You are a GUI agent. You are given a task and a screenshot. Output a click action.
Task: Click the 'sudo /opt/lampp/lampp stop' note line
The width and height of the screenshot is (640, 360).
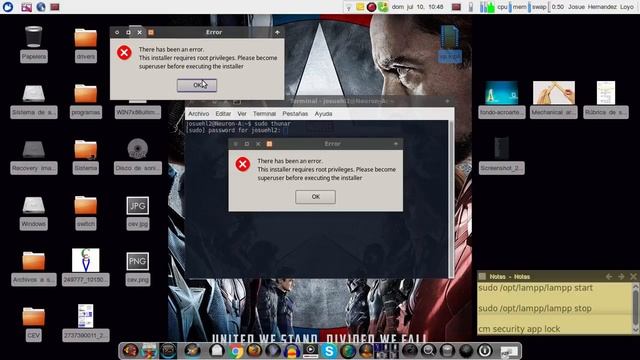coord(535,309)
